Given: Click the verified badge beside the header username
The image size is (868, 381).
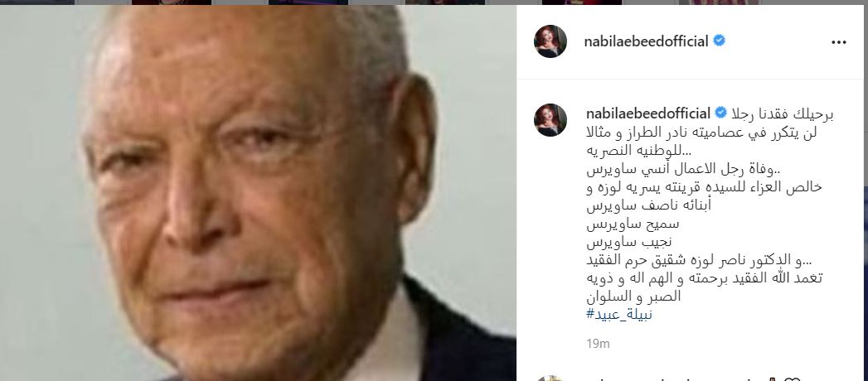Looking at the screenshot, I should [719, 41].
